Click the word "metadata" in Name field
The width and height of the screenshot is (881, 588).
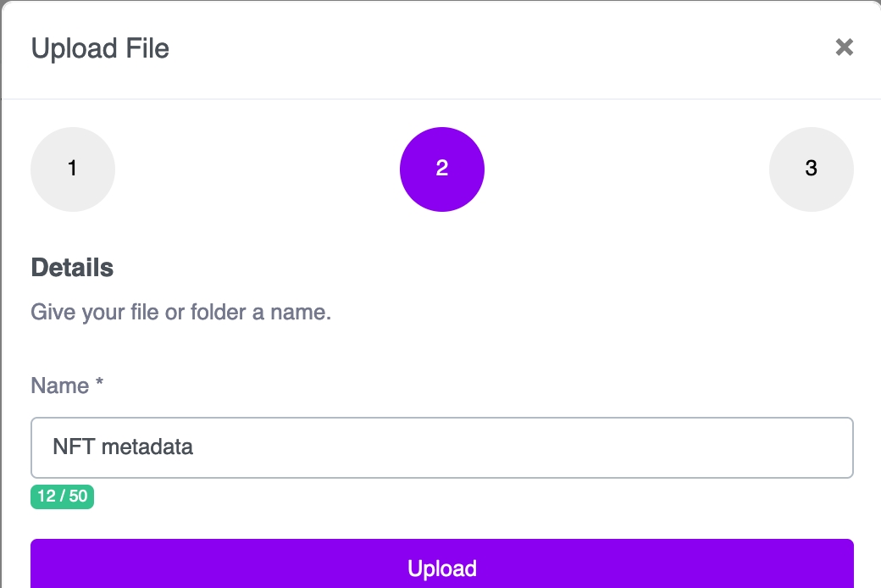[147, 447]
